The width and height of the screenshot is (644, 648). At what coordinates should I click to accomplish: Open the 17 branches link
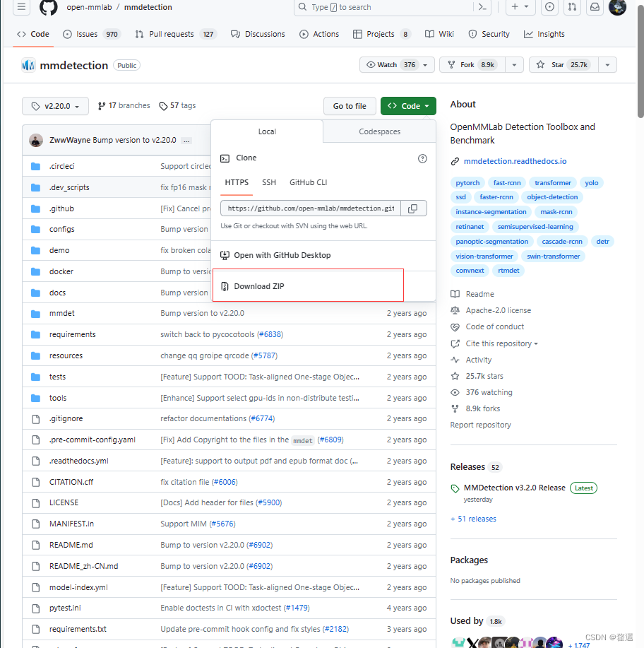tap(124, 106)
